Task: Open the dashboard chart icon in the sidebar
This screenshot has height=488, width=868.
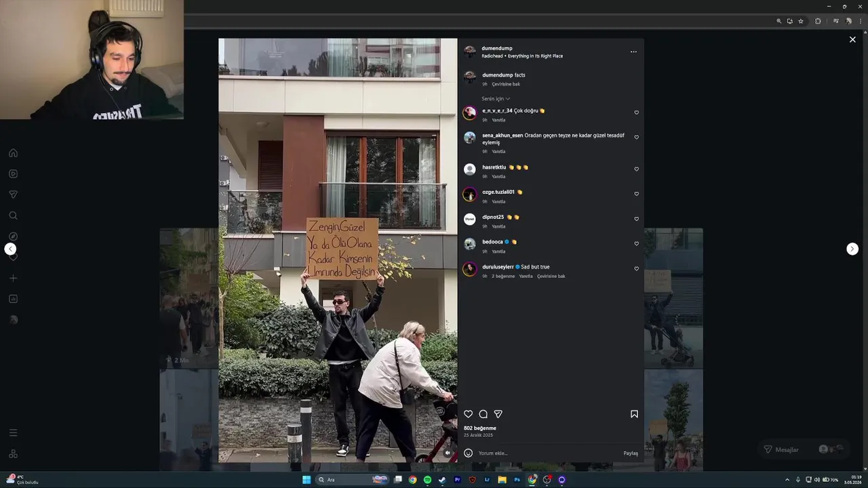Action: pyautogui.click(x=13, y=299)
